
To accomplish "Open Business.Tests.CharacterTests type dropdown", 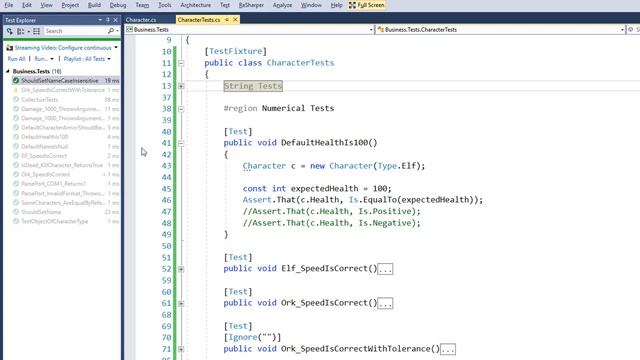I will 622,30.
